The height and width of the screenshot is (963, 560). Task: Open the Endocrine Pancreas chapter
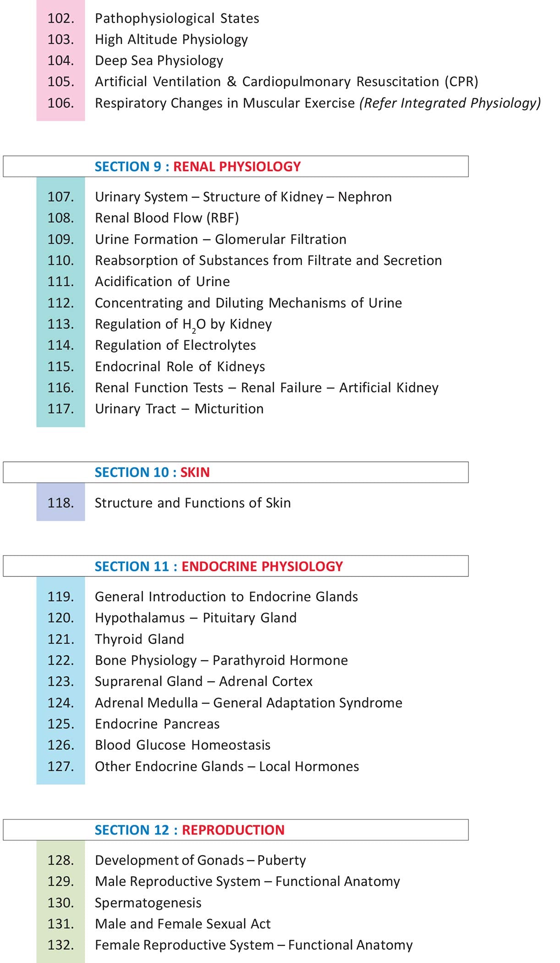157,724
